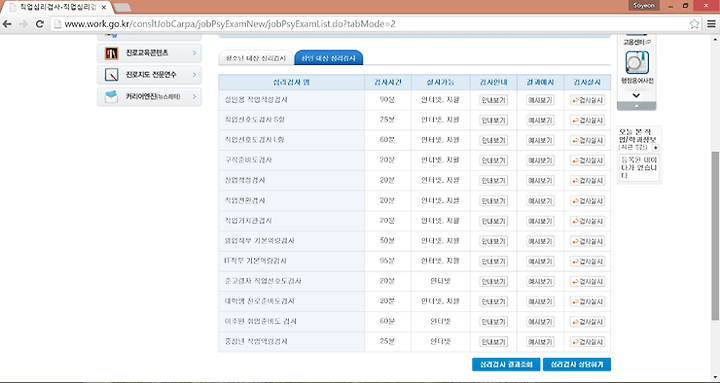This screenshot has height=383, width=720.
Task: Go back with browser back arrow
Action: click(x=7, y=24)
